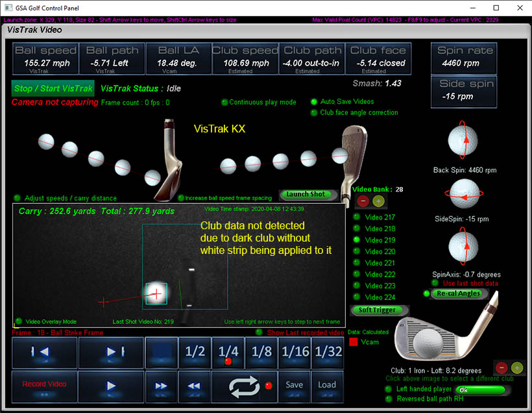Click the 'Carry : 252.6 yards' text
This screenshot has height=413, width=532.
pyautogui.click(x=57, y=211)
